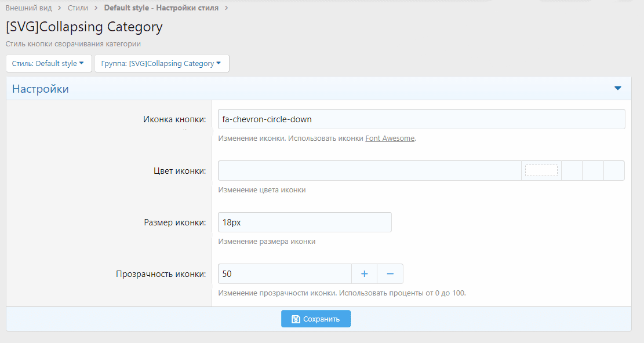Open the Стиль: Default style dropdown
This screenshot has height=343, width=644.
click(49, 64)
